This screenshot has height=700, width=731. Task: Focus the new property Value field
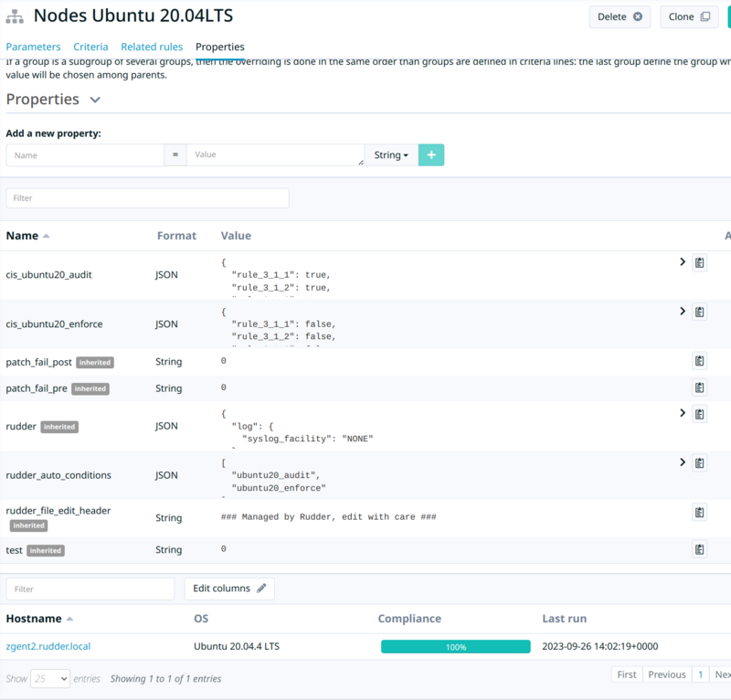click(275, 154)
